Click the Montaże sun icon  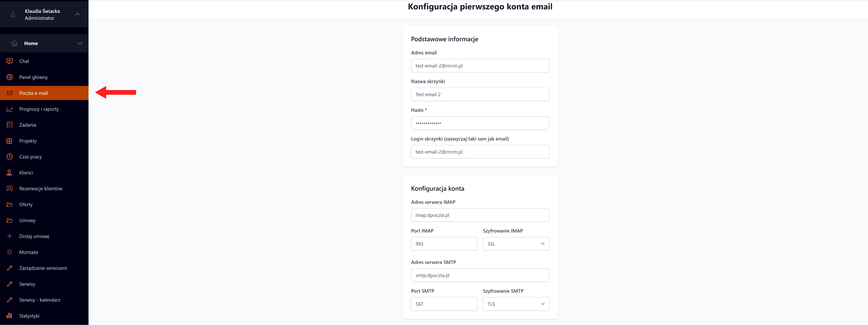coord(10,252)
